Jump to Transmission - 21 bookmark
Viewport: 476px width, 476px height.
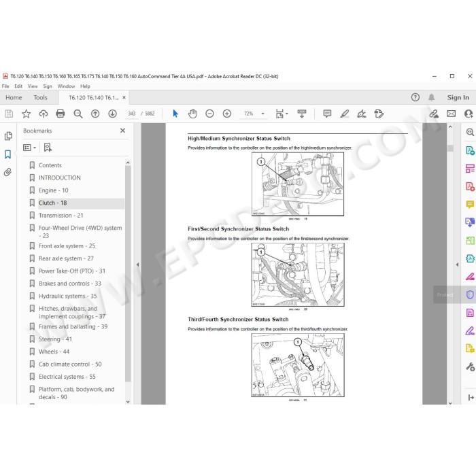(61, 216)
